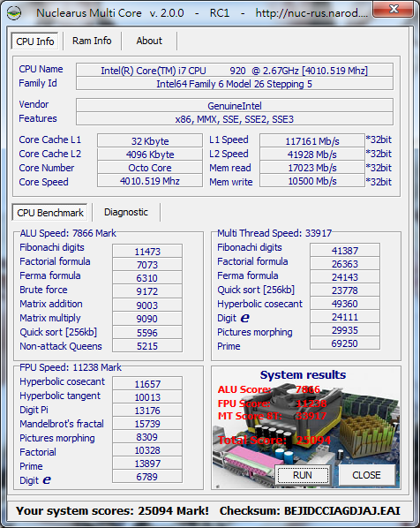
Task: Click the Total Score 25094 text
Action: 274,440
